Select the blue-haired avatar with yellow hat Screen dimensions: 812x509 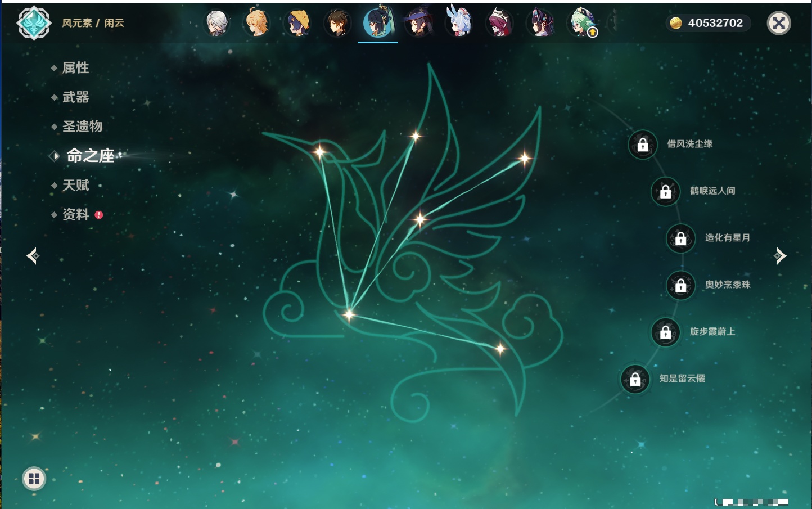tap(297, 23)
